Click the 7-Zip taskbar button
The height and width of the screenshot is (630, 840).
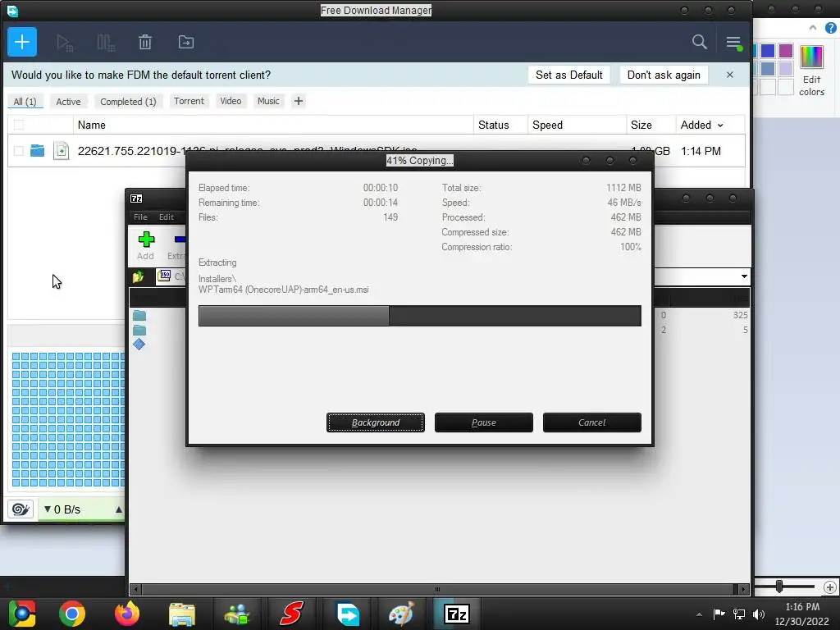tap(456, 614)
